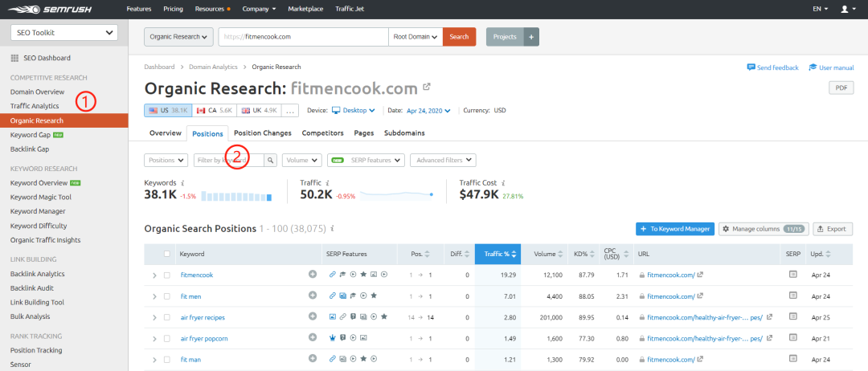Expand the Root Domain dropdown
The image size is (868, 371).
pos(416,37)
